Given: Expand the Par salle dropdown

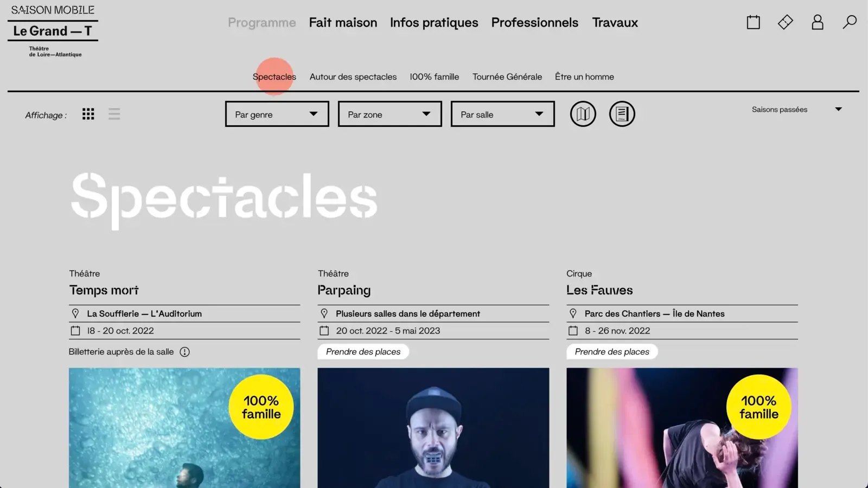Looking at the screenshot, I should click(503, 114).
